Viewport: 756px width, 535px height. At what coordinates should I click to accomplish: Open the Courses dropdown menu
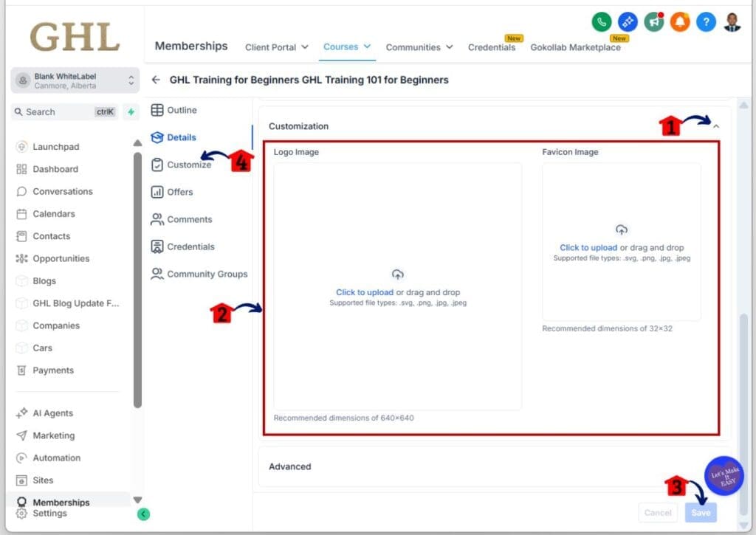tap(347, 46)
